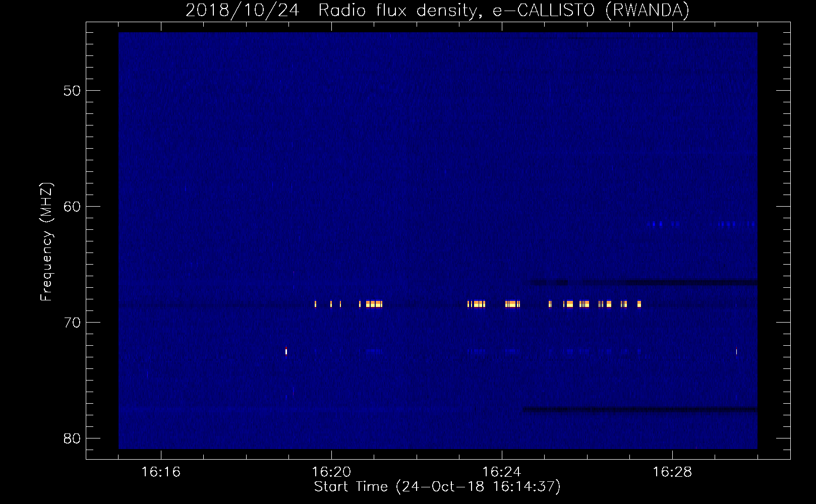This screenshot has height=504, width=816.
Task: Select the 70 frequency tick label
Action: click(72, 323)
